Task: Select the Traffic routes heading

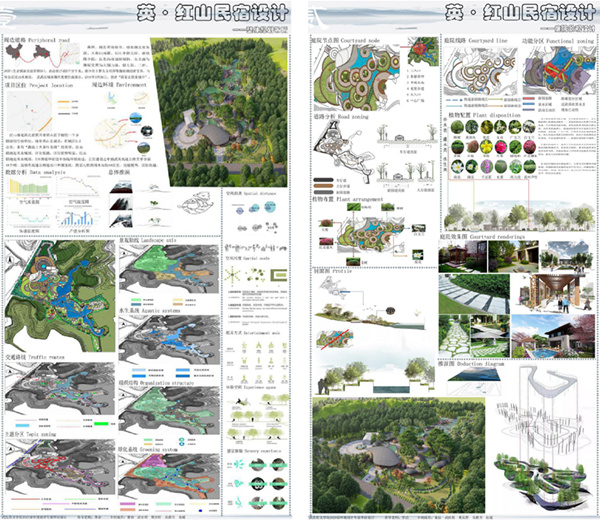Action: [35, 357]
